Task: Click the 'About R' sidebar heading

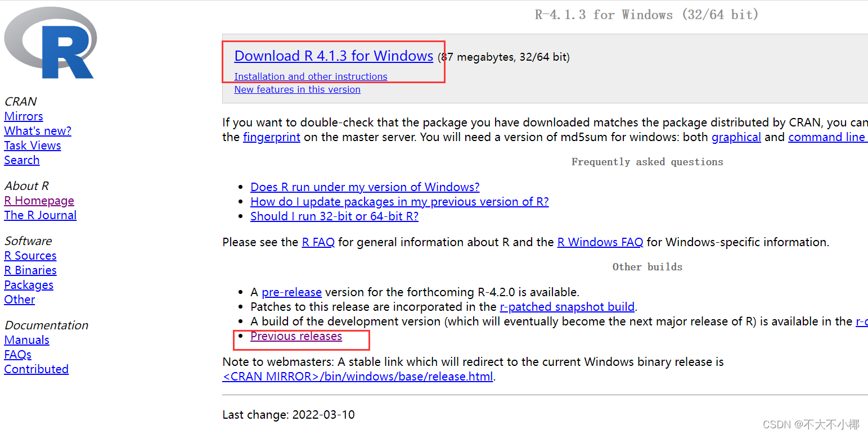Action: click(26, 186)
